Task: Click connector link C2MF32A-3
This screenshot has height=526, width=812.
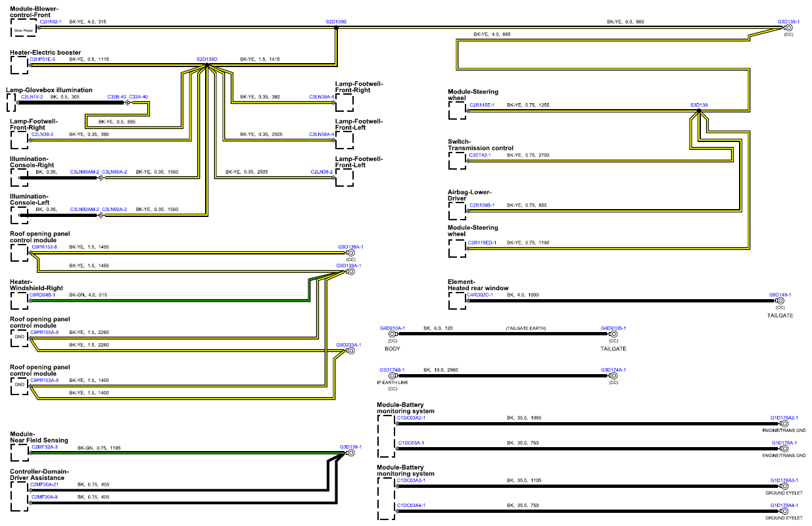Action: click(x=45, y=447)
